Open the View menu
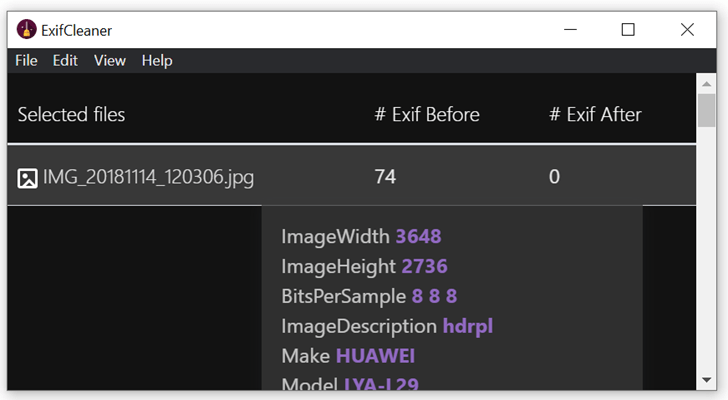Image resolution: width=728 pixels, height=400 pixels. (x=110, y=61)
